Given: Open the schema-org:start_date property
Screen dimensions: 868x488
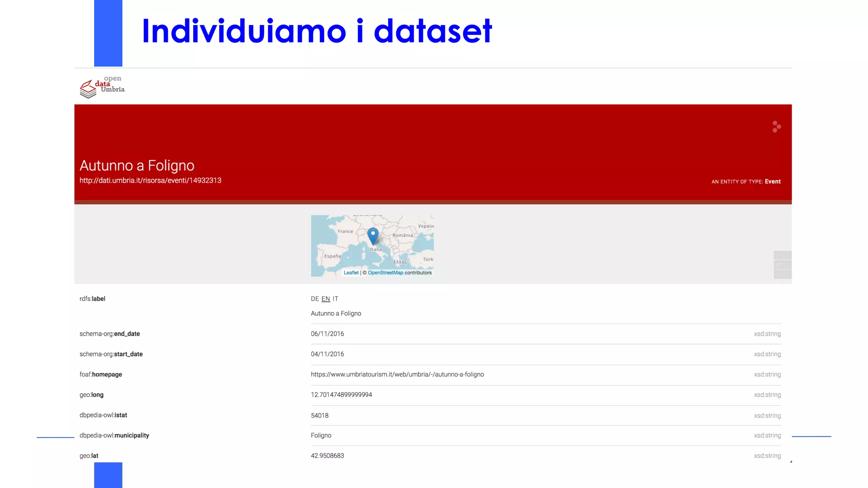Looking at the screenshot, I should pyautogui.click(x=111, y=354).
